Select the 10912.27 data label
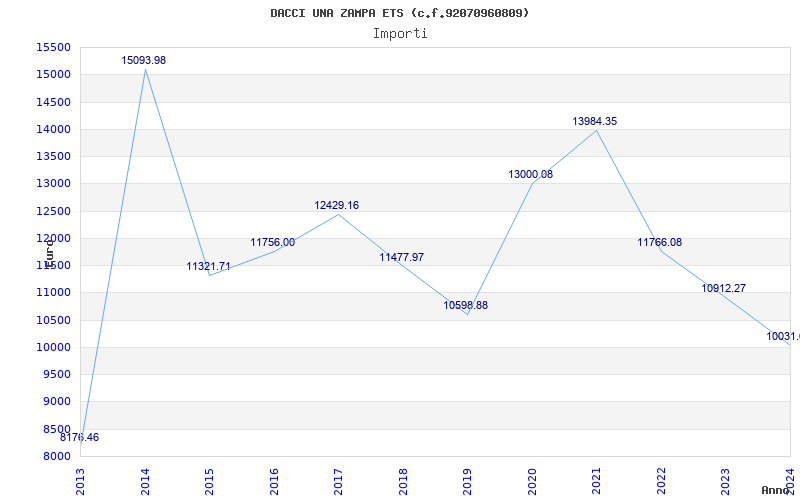Image resolution: width=800 pixels, height=500 pixels. click(x=723, y=288)
